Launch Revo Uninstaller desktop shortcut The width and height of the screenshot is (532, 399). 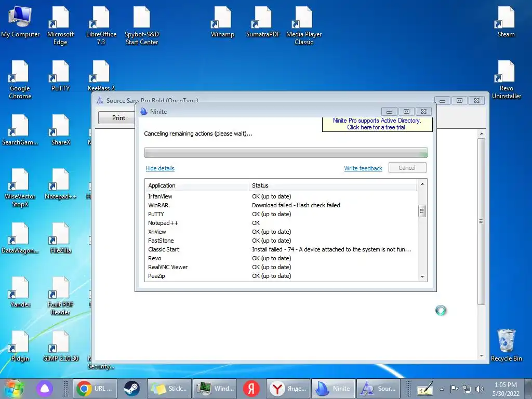pos(506,80)
